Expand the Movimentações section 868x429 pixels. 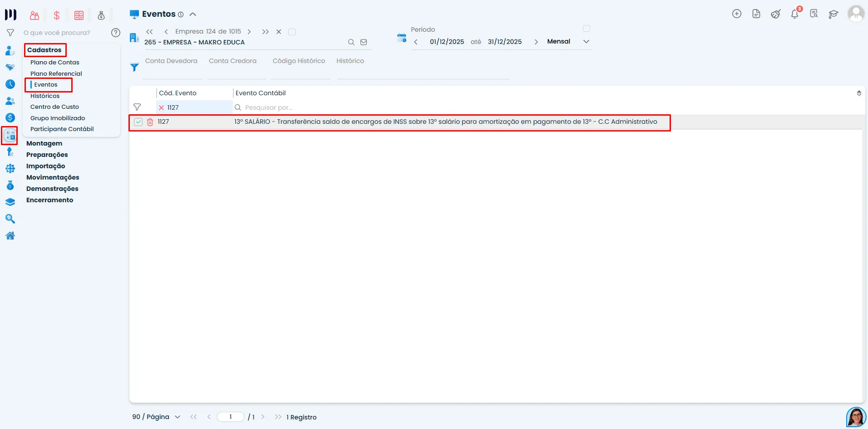coord(53,177)
